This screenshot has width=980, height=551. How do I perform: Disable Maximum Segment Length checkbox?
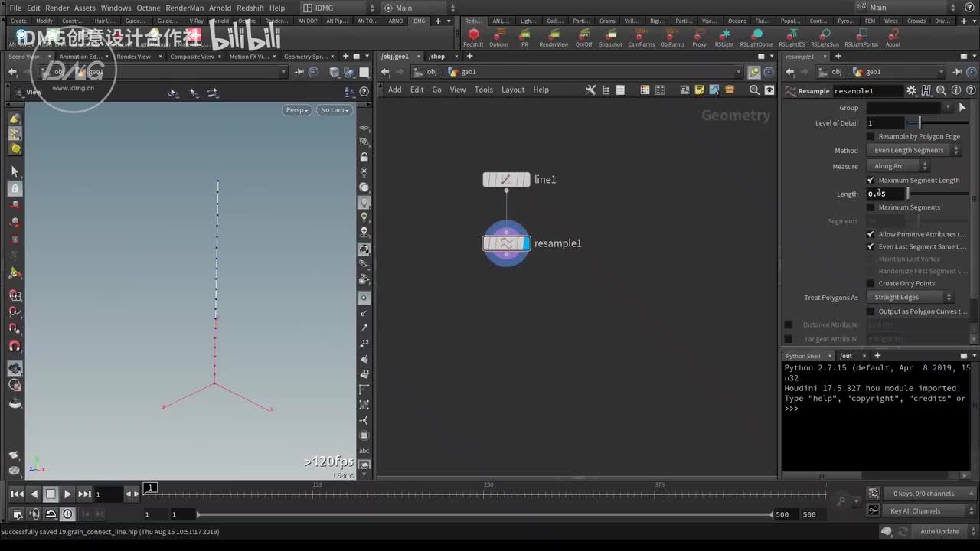pyautogui.click(x=871, y=181)
